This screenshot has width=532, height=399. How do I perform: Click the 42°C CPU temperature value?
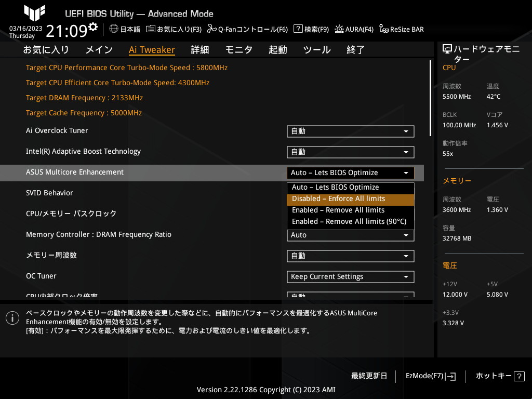[494, 97]
